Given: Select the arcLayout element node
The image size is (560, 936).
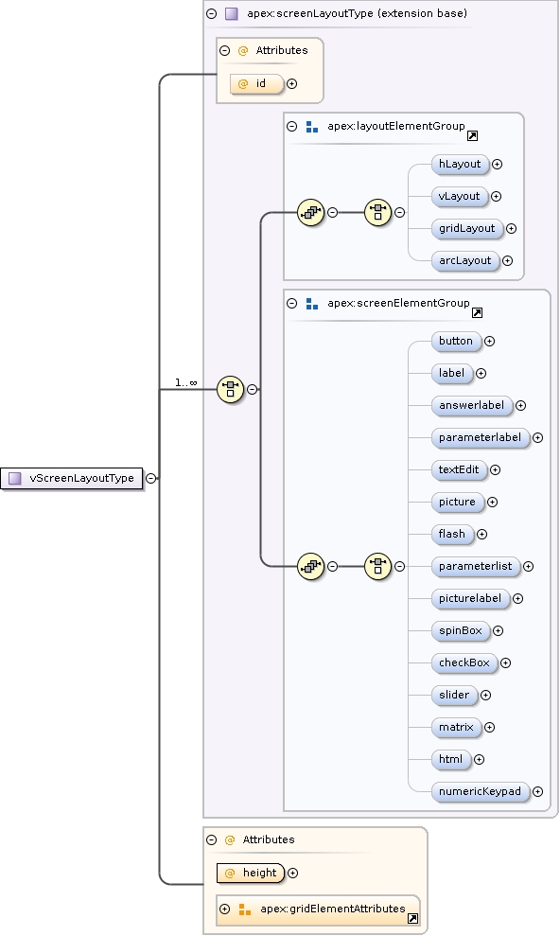Looking at the screenshot, I should (x=465, y=261).
